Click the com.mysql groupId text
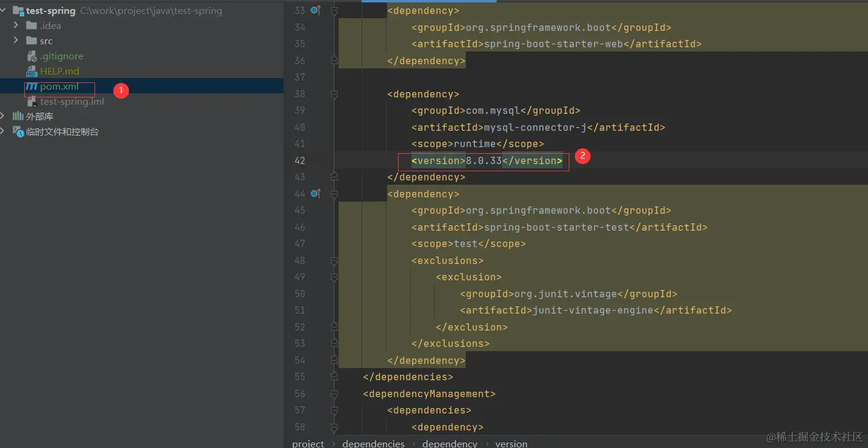The height and width of the screenshot is (448, 868). pyautogui.click(x=493, y=110)
